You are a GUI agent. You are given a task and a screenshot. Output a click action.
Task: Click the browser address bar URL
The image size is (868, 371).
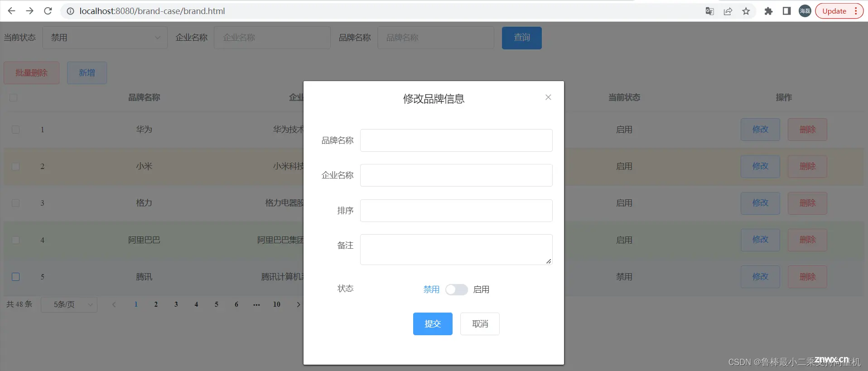(x=152, y=11)
